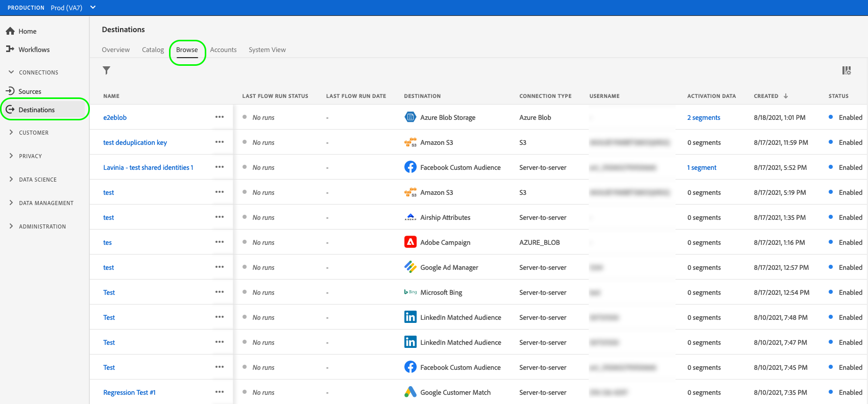Screen dimensions: 868x404
Task: Click the Connection Type column header
Action: [545, 96]
